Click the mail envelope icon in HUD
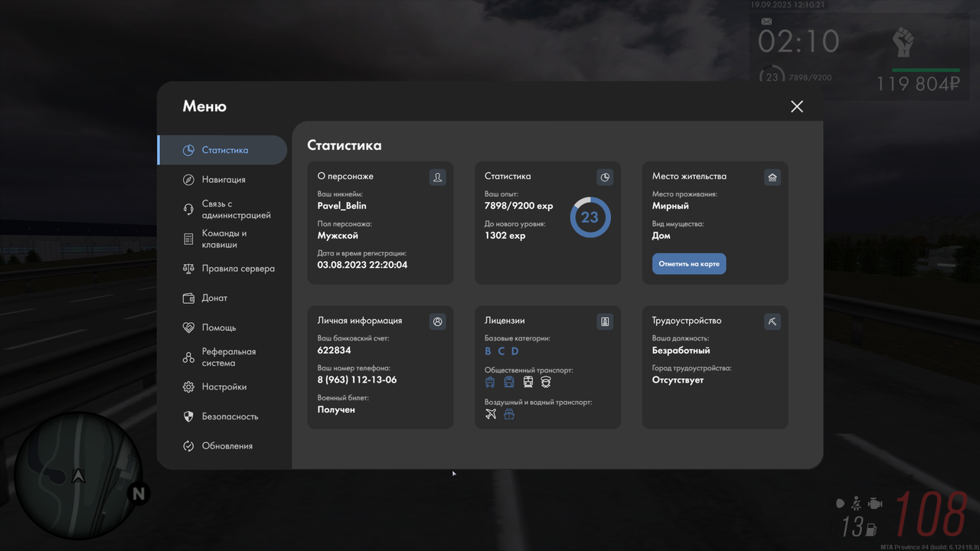 tap(766, 23)
